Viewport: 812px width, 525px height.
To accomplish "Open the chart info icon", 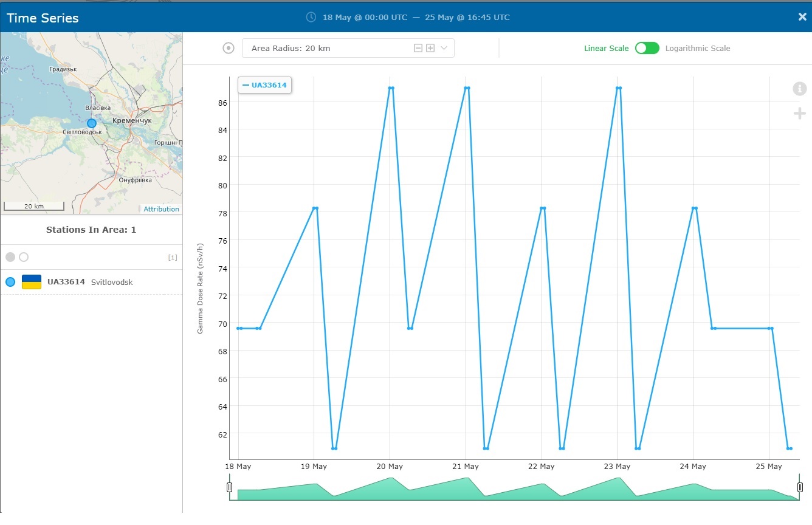I will [799, 89].
